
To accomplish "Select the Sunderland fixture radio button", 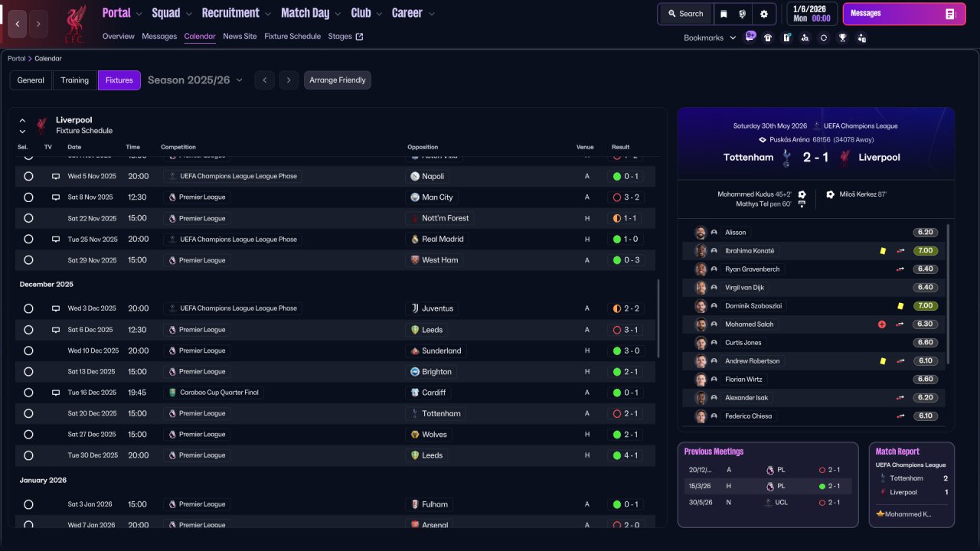I will coord(28,350).
